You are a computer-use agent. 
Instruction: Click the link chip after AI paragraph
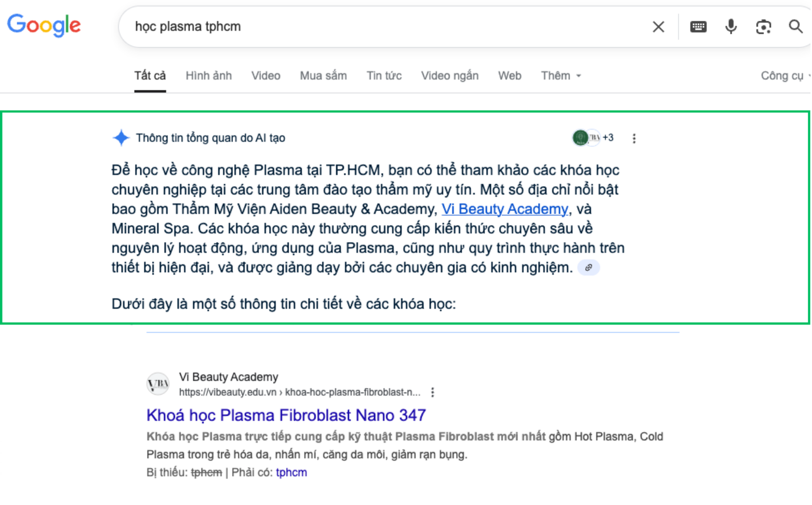pos(589,268)
